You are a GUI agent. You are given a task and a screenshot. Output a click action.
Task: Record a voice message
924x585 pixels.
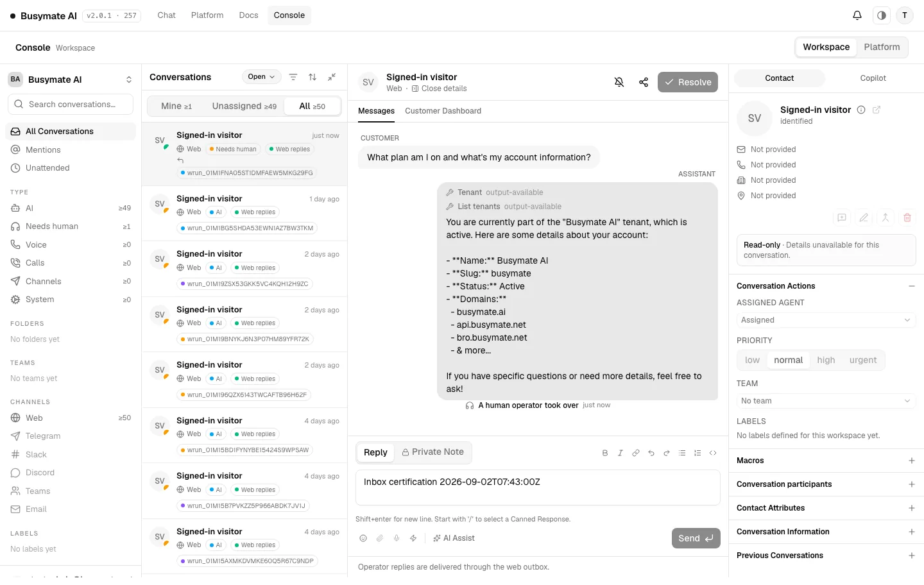click(397, 538)
